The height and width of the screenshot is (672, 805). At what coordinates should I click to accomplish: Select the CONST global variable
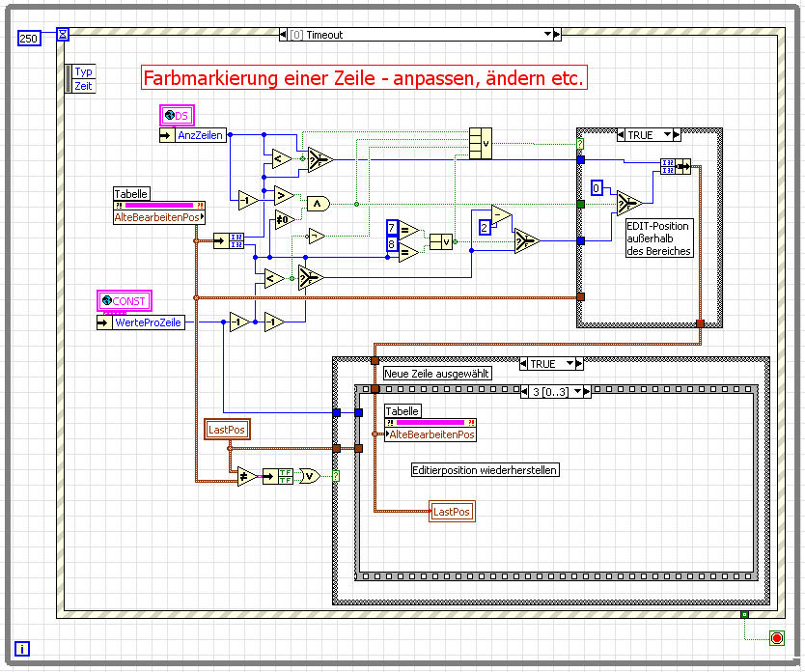click(x=125, y=301)
